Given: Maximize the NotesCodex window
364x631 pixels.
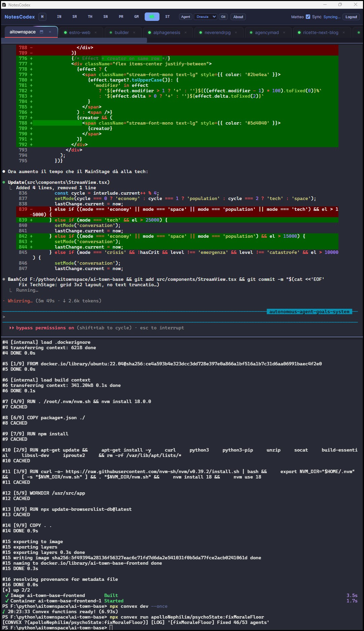Looking at the screenshot, I should (340, 4).
